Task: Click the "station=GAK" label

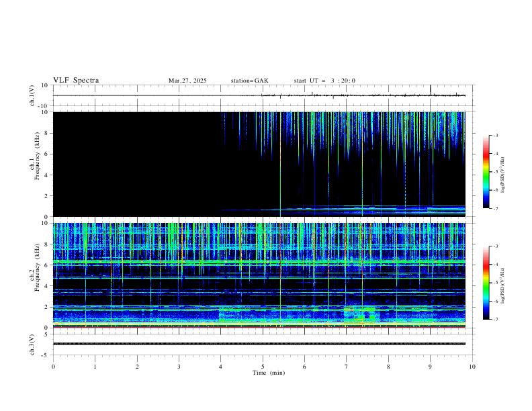Action: [x=250, y=81]
